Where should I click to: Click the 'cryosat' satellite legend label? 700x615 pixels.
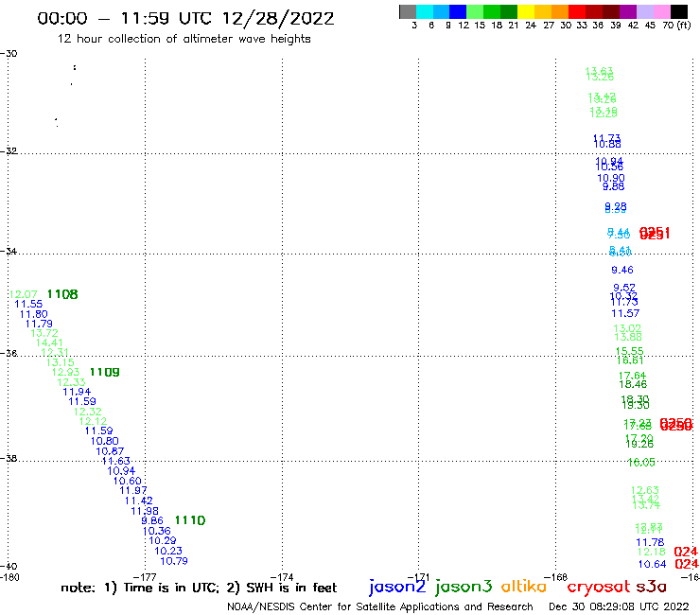598,587
